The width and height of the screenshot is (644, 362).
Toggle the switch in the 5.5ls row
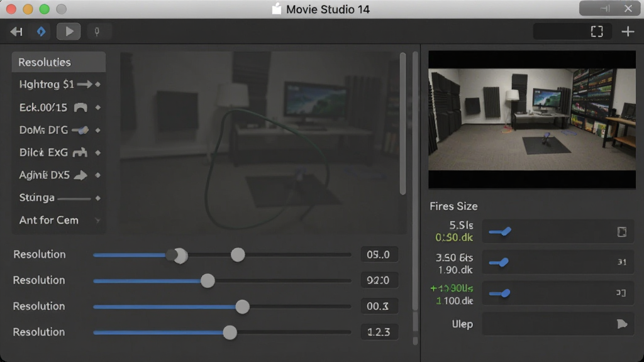[500, 232]
